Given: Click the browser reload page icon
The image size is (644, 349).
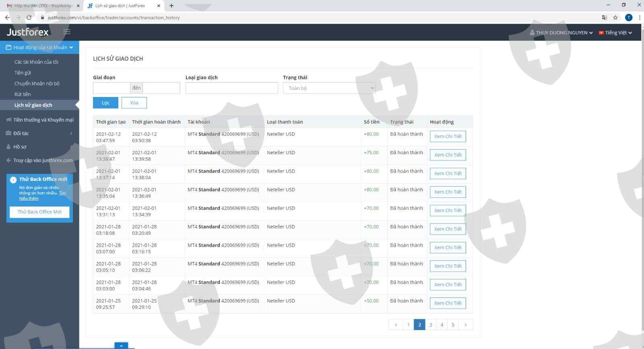Looking at the screenshot, I should coord(29,18).
